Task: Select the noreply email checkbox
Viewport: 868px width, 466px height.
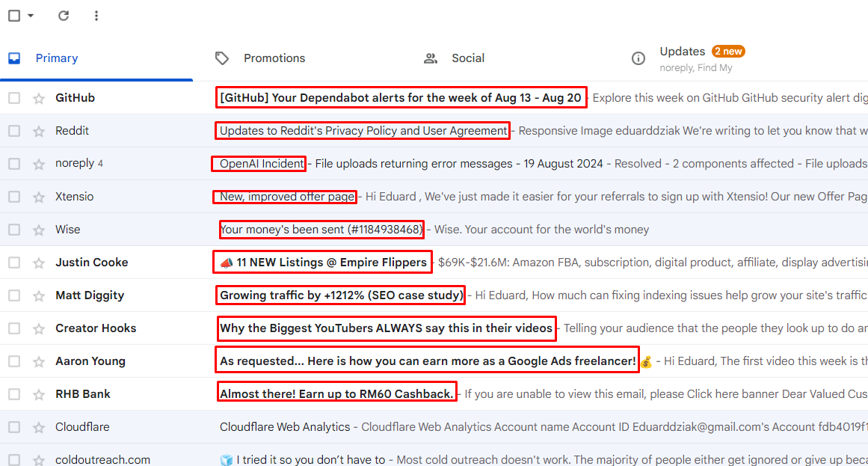Action: pos(14,164)
